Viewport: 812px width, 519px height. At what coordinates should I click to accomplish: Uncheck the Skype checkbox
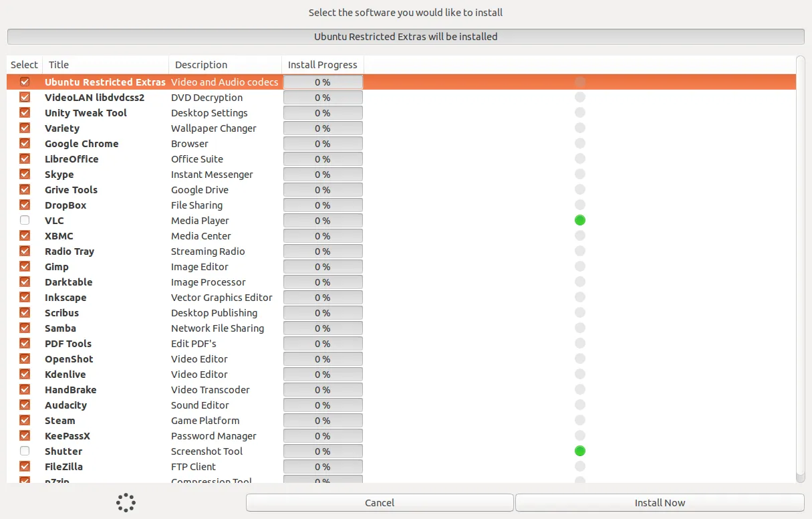tap(25, 174)
